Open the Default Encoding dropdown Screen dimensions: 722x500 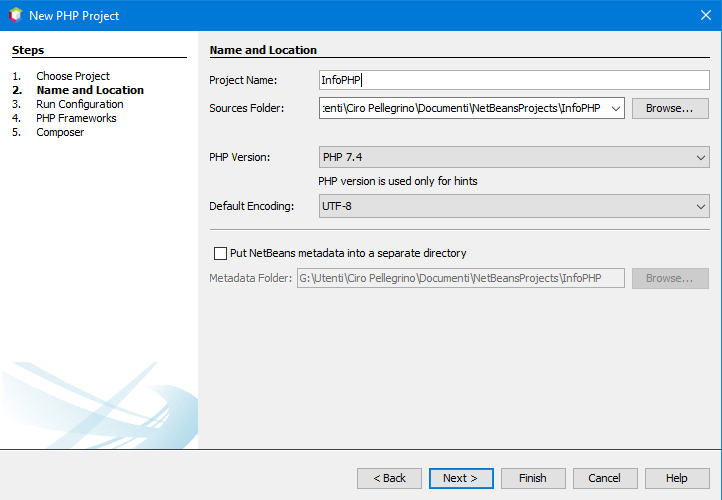[514, 206]
